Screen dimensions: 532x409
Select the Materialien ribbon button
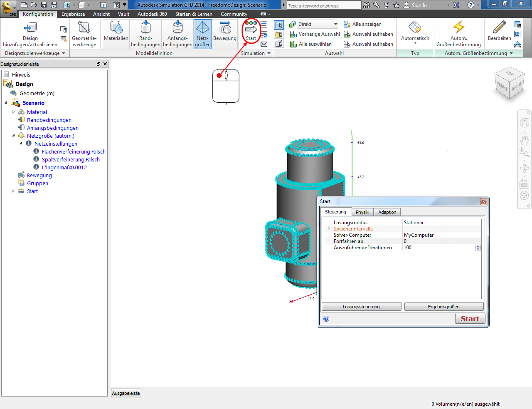(x=116, y=34)
